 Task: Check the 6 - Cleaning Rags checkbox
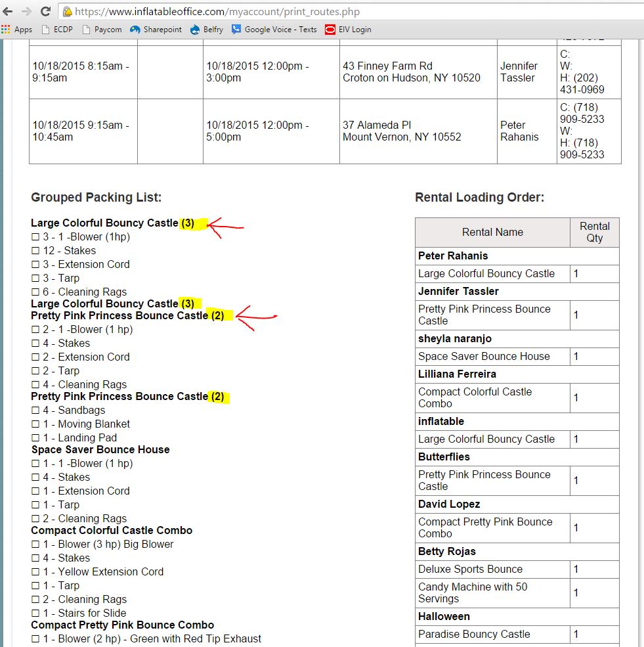[x=35, y=292]
